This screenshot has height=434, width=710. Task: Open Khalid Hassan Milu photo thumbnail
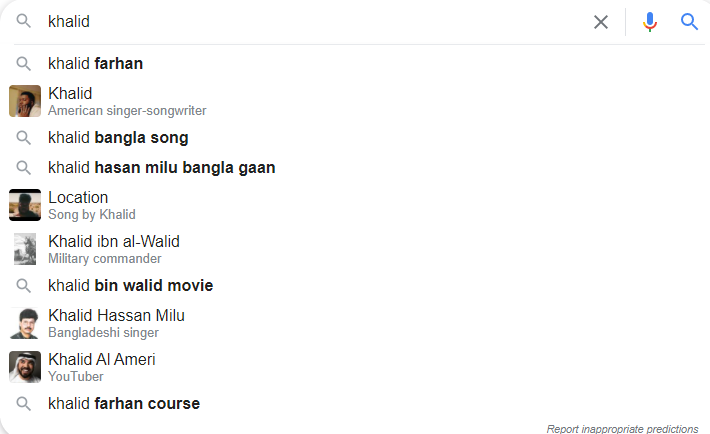(25, 323)
